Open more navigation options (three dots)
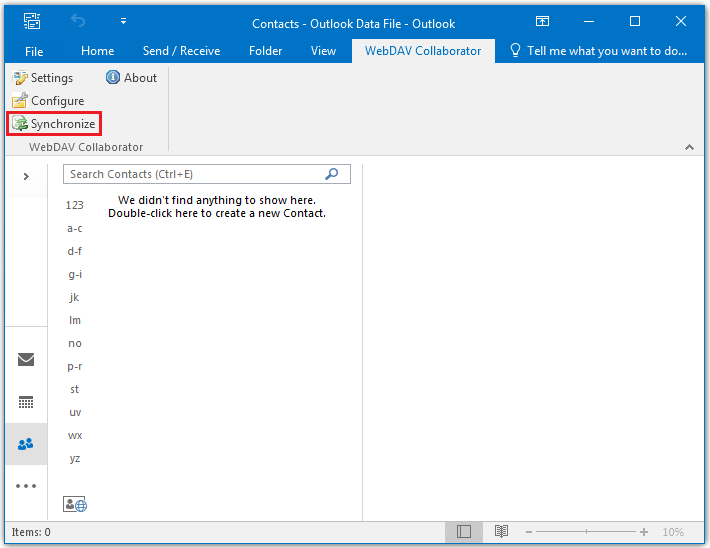The image size is (710, 548). pyautogui.click(x=26, y=486)
